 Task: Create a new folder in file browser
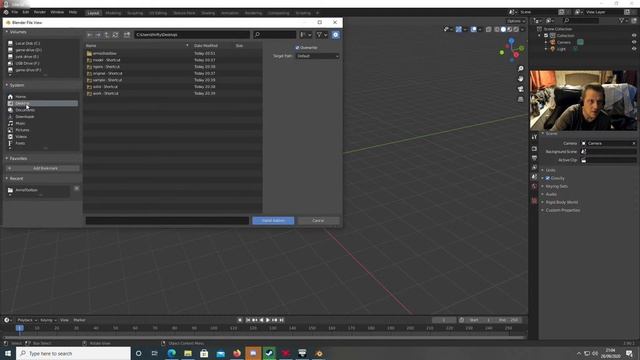[127, 35]
